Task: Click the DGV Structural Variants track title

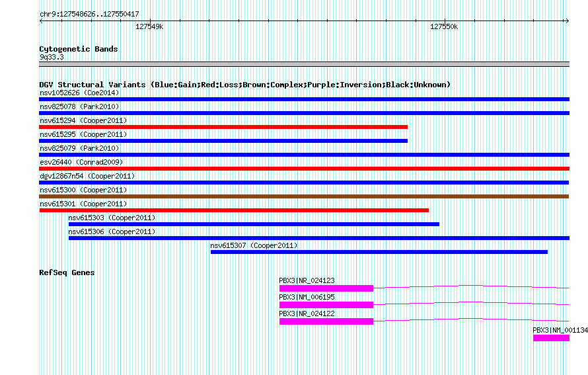Action: tap(245, 85)
